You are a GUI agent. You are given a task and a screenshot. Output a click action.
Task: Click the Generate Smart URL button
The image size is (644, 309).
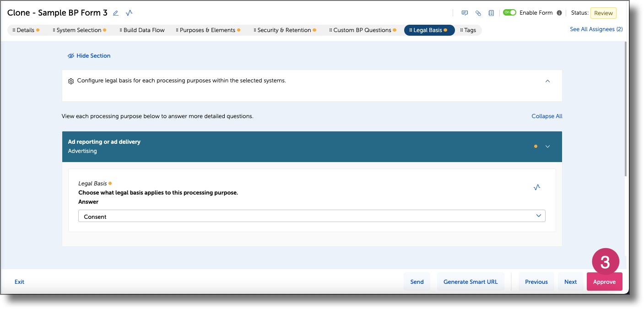pos(471,282)
